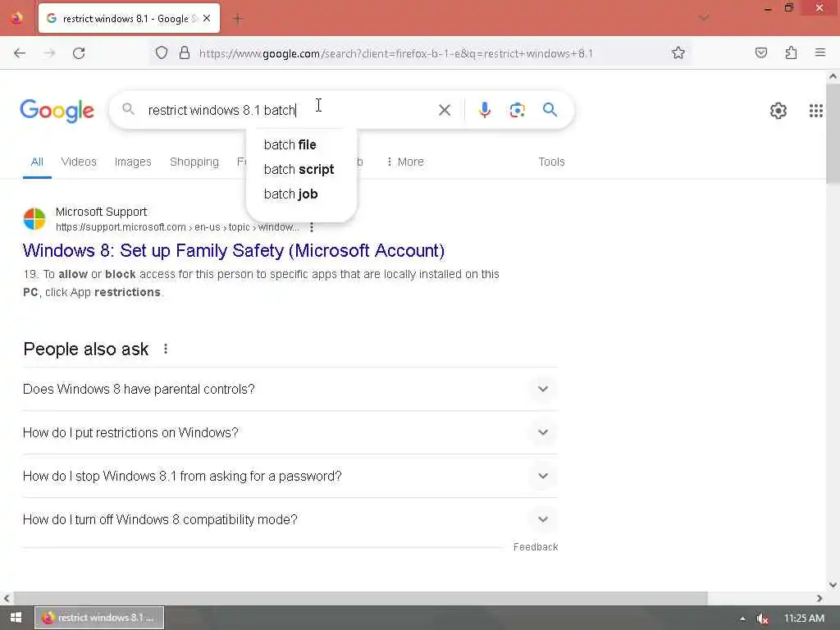Image resolution: width=840 pixels, height=630 pixels.
Task: Expand 'Does Windows 8 have parental controls?'
Action: (290, 389)
